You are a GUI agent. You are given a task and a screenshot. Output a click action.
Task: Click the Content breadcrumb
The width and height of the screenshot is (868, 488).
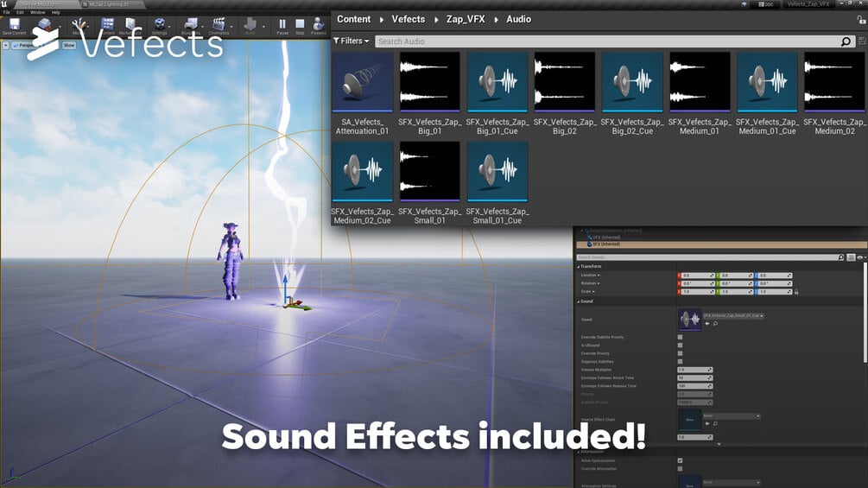354,19
